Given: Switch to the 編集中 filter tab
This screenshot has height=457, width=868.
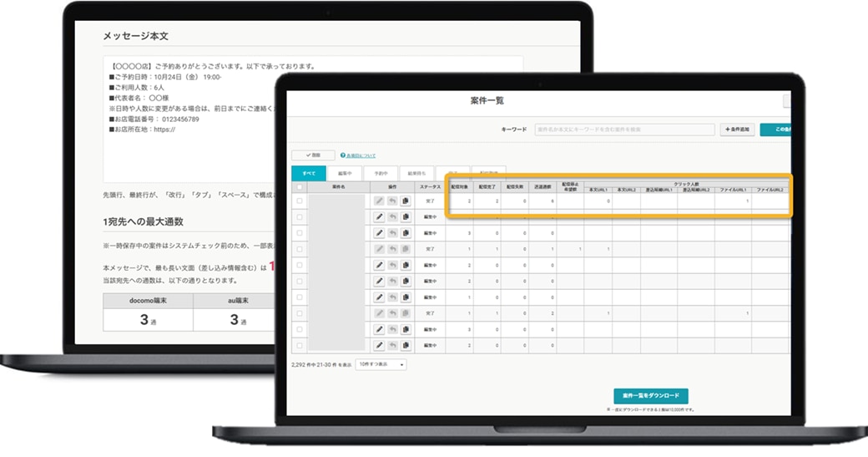Looking at the screenshot, I should [x=345, y=174].
